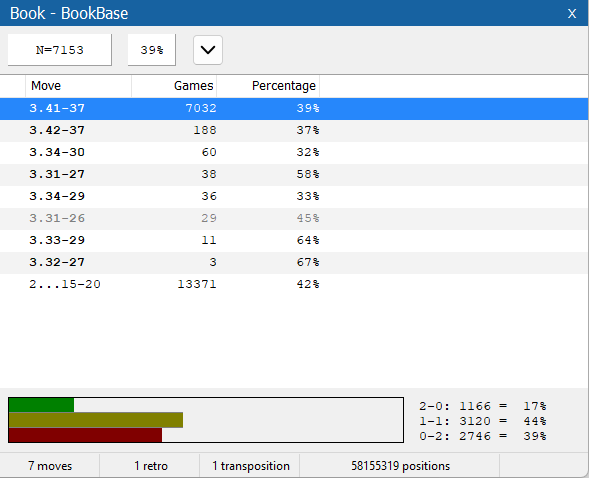Click the 1-1: 3120 = 44% statistic
Image resolution: width=589 pixels, height=478 pixels.
click(483, 421)
